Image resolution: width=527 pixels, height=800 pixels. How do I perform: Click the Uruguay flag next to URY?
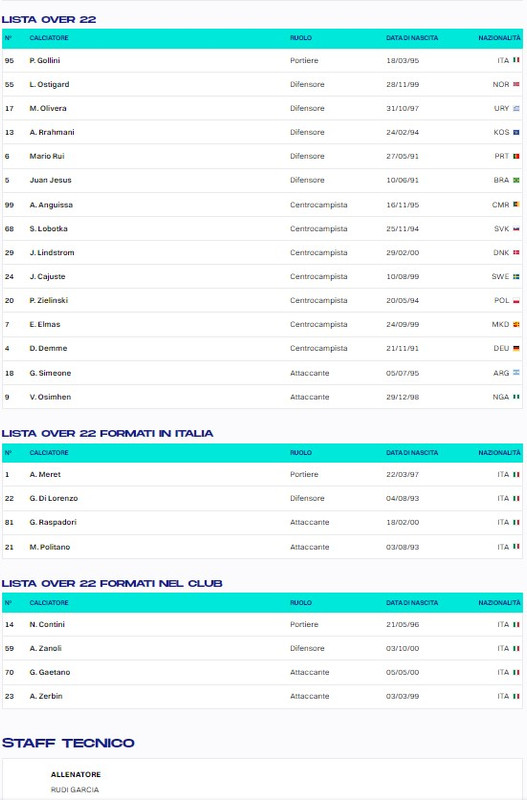516,108
